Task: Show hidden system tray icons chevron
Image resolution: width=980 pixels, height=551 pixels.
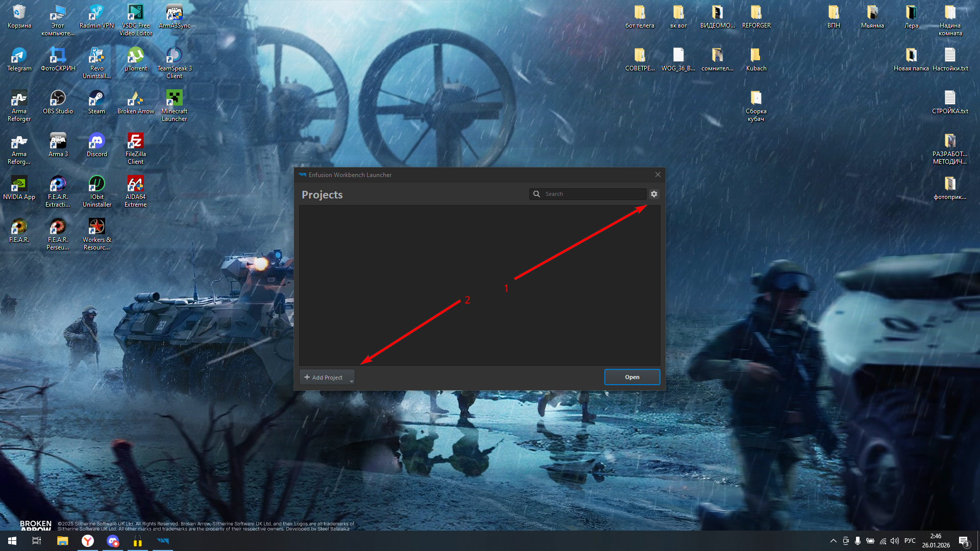Action: tap(833, 541)
